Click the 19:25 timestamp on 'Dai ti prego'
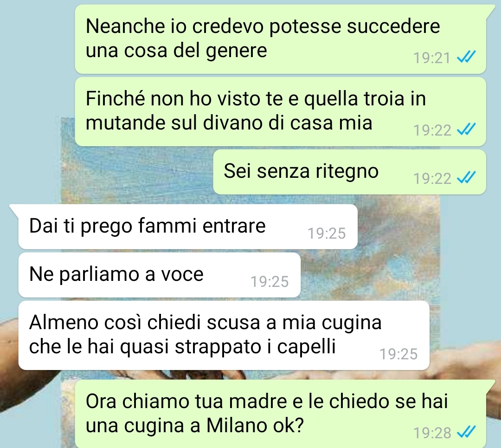The width and height of the screenshot is (501, 448). pos(327,233)
